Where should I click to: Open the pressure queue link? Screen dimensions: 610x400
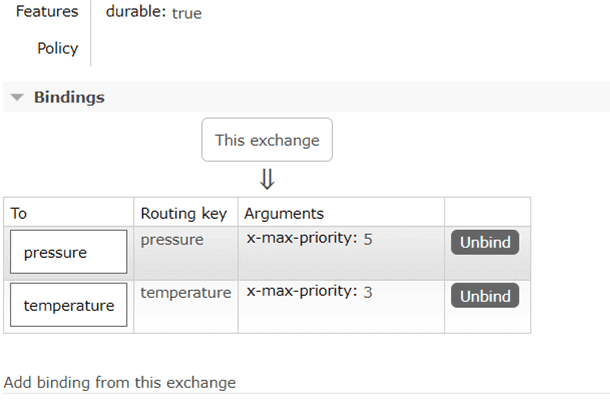pos(69,253)
